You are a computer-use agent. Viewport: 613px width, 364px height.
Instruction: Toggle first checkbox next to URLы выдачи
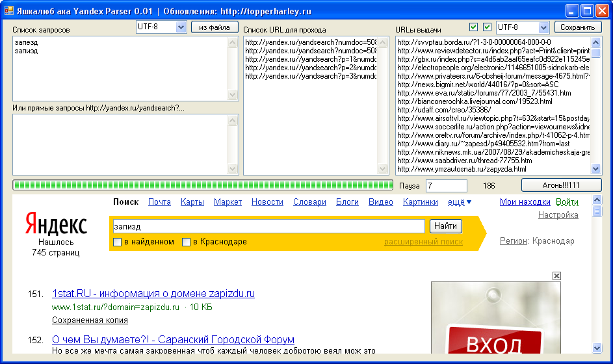(473, 27)
